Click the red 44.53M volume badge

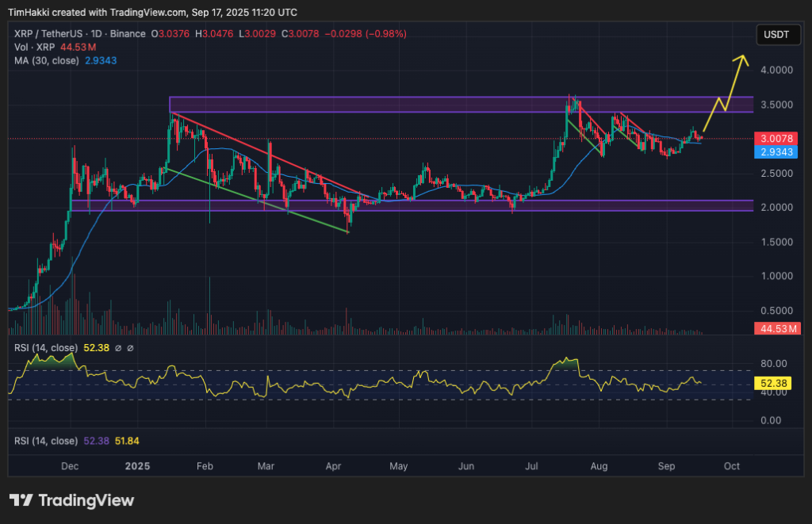778,328
